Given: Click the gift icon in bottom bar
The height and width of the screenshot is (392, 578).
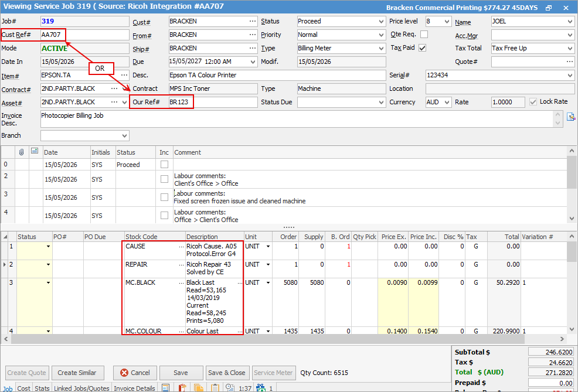Looking at the screenshot, I should click(x=261, y=388).
